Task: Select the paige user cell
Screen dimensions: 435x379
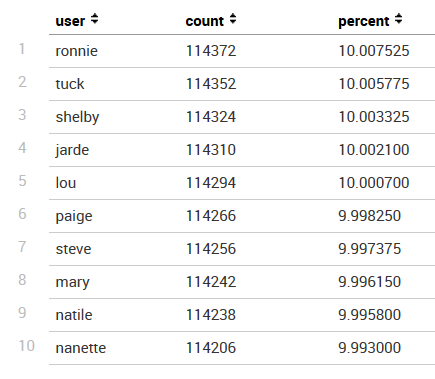Action: [x=74, y=217]
